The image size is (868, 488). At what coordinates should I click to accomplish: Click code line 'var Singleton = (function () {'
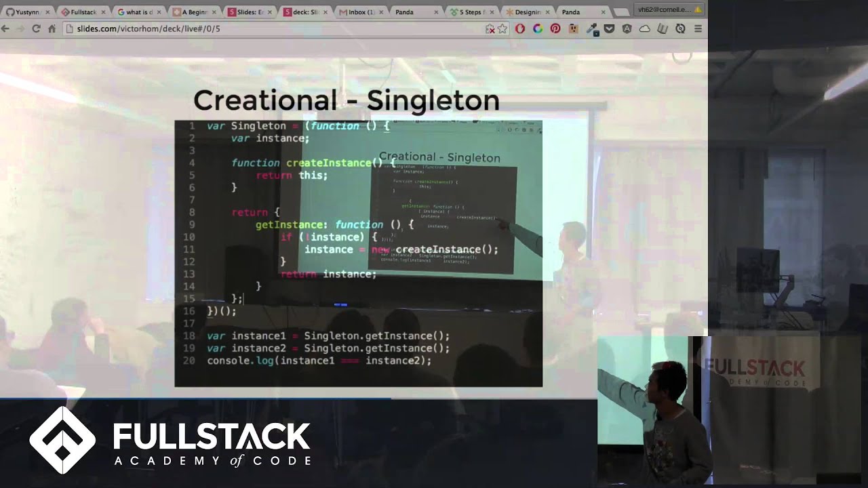(x=298, y=126)
